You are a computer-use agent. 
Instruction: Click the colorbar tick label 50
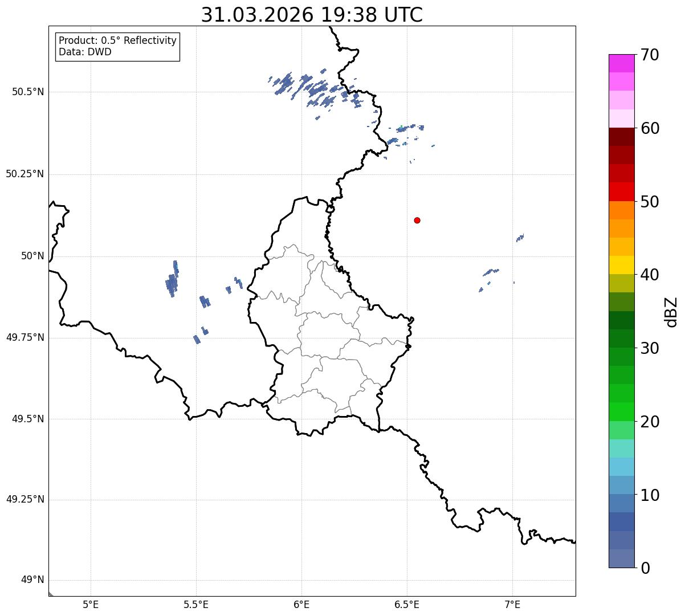coord(650,202)
